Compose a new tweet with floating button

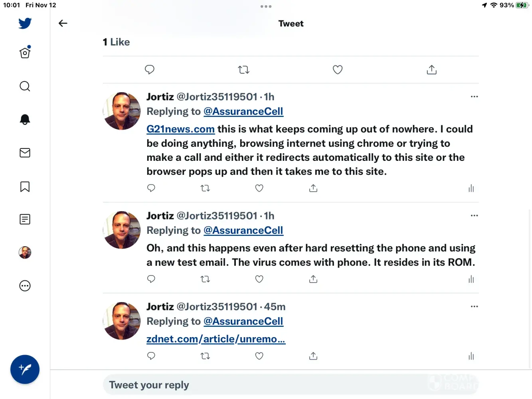click(25, 369)
